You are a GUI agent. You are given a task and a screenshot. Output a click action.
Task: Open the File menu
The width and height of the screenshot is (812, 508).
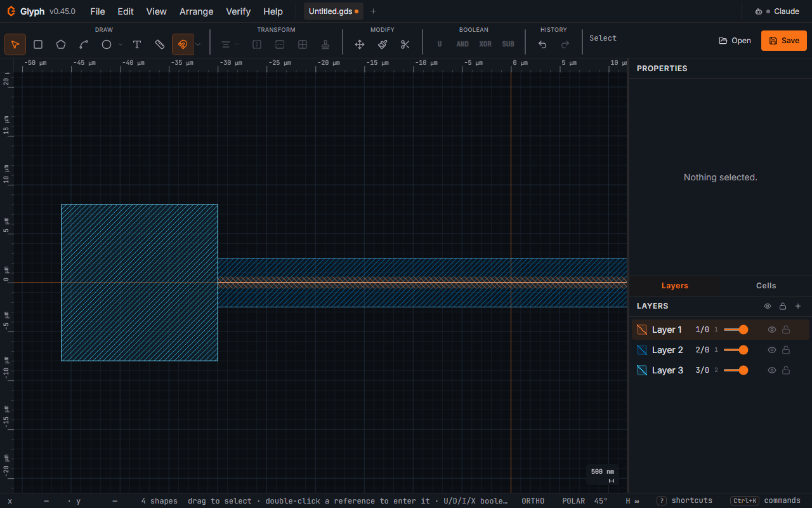pos(98,11)
